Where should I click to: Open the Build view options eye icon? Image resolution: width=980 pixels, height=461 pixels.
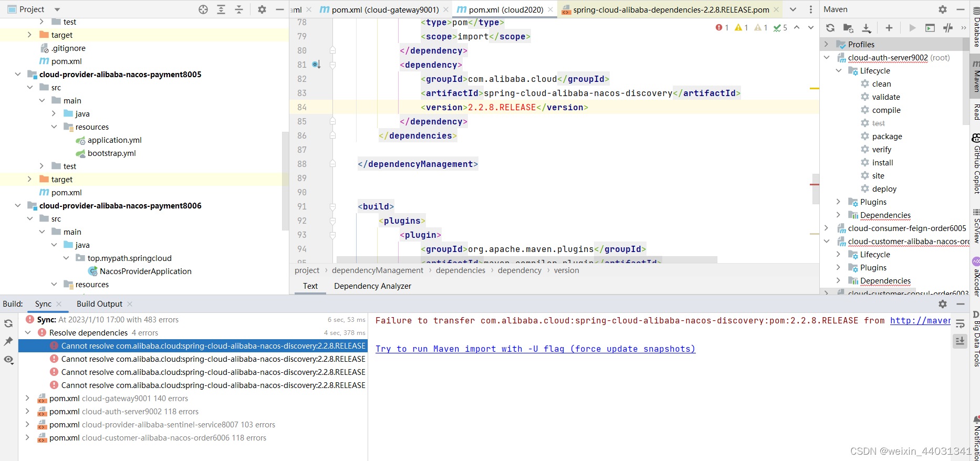[8, 360]
